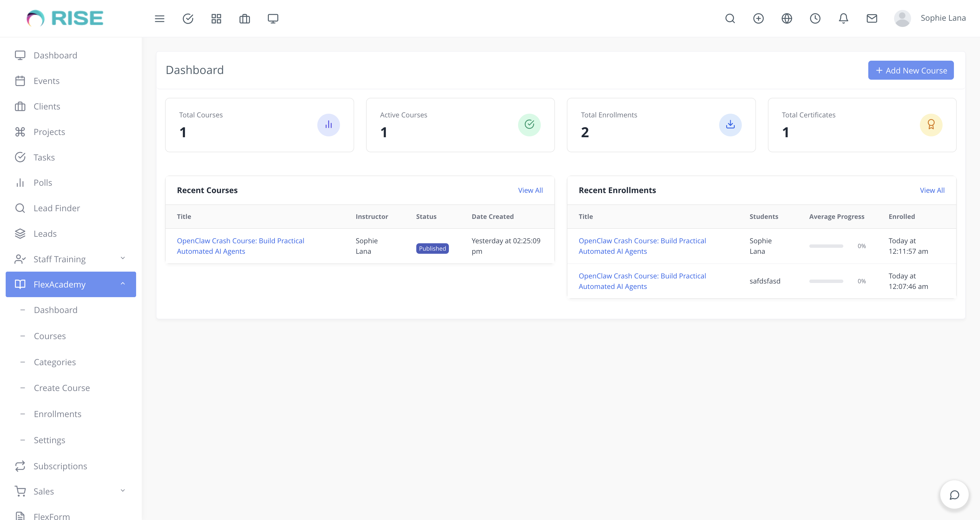Click the Add New Course button
Image resolution: width=980 pixels, height=520 pixels.
tap(910, 70)
